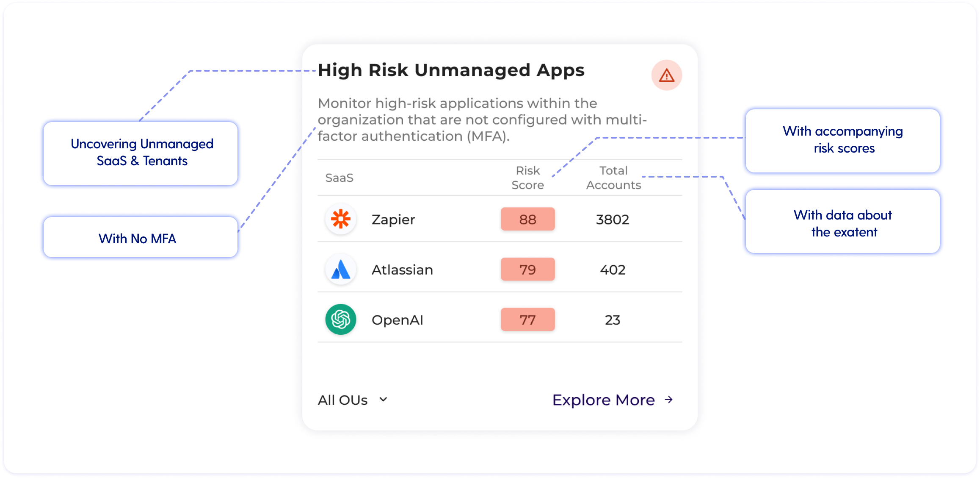Click Zapier's risk score badge 88

click(x=527, y=219)
